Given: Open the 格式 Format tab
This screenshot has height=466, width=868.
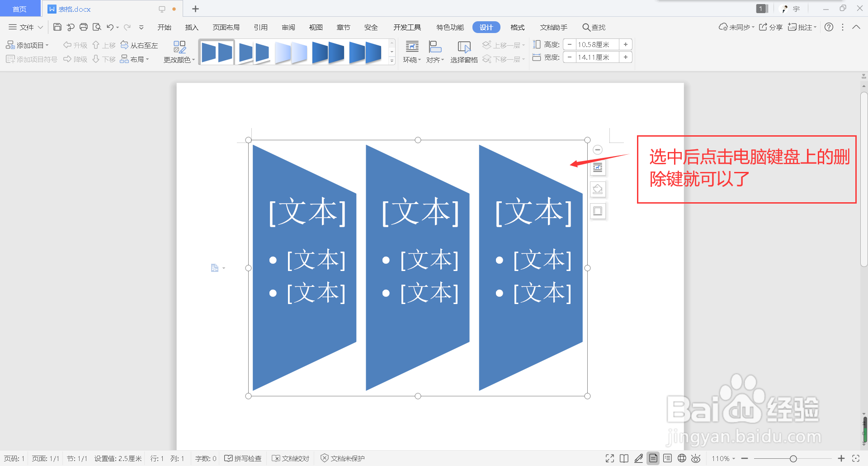Looking at the screenshot, I should [517, 27].
